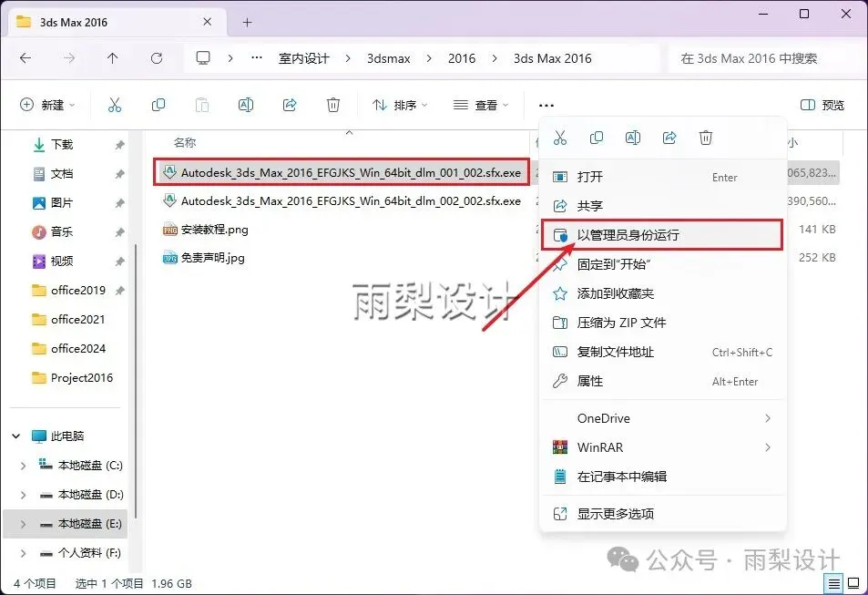
Task: Click the Delete trash icon in the main toolbar
Action: point(333,105)
